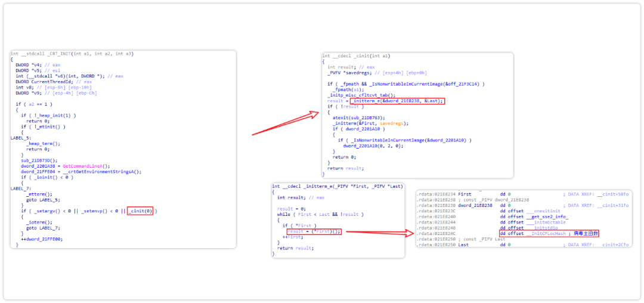This screenshot has height=303, width=644.
Task: Click the '___onexitinit' offset entry
Action: click(x=544, y=211)
